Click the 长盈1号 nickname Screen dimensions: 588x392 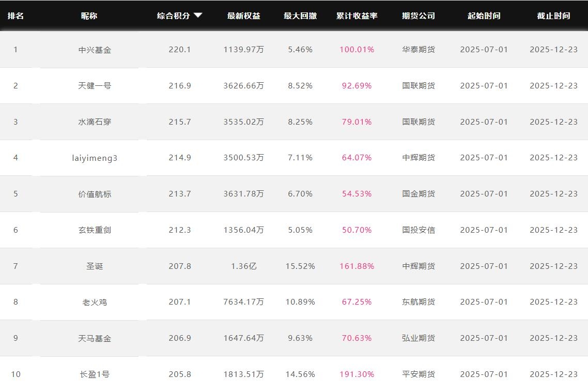(95, 374)
